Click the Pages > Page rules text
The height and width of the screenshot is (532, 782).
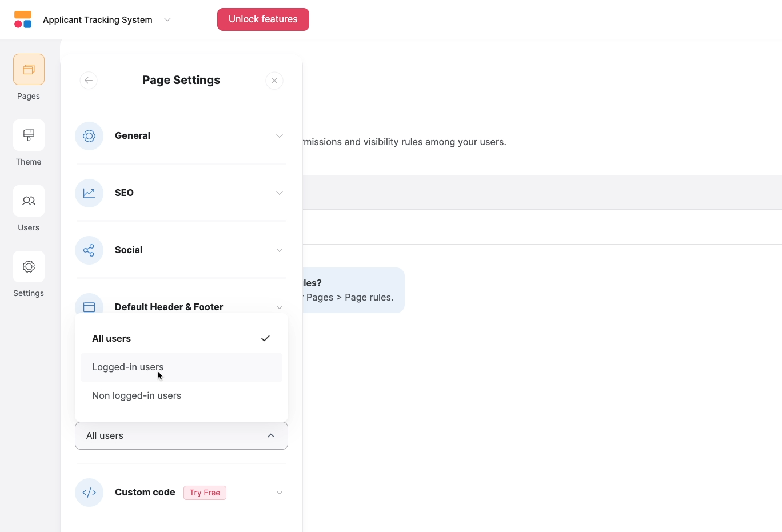(350, 298)
